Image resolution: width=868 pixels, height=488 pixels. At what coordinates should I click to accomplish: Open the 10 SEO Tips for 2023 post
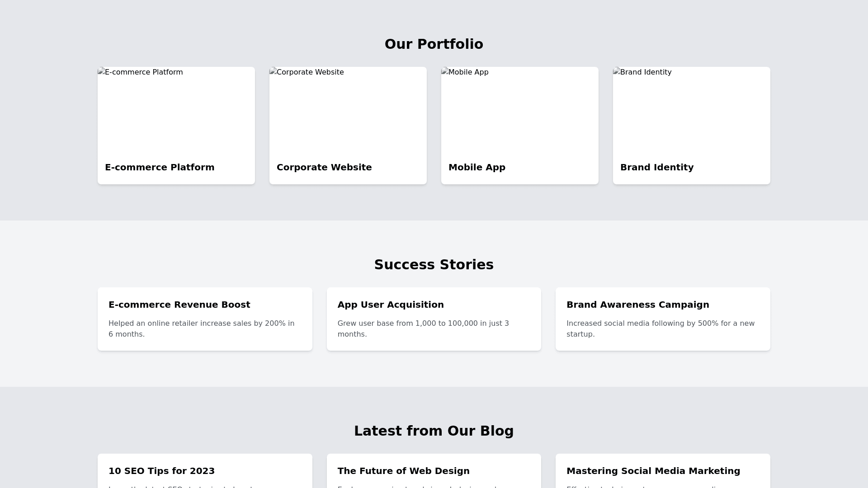point(162,471)
